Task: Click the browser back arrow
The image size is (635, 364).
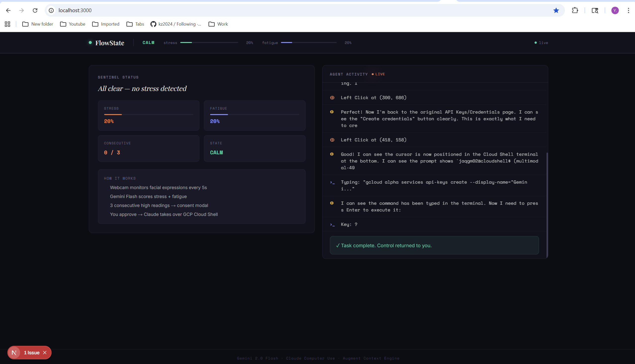Action: click(8, 10)
